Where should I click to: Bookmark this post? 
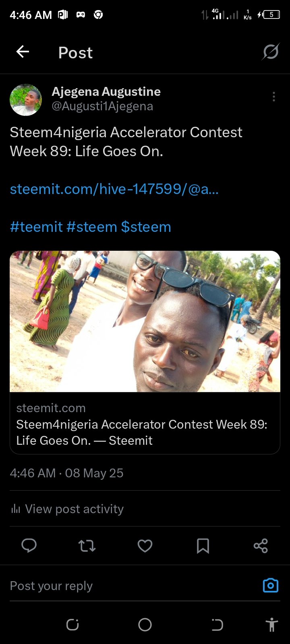203,546
